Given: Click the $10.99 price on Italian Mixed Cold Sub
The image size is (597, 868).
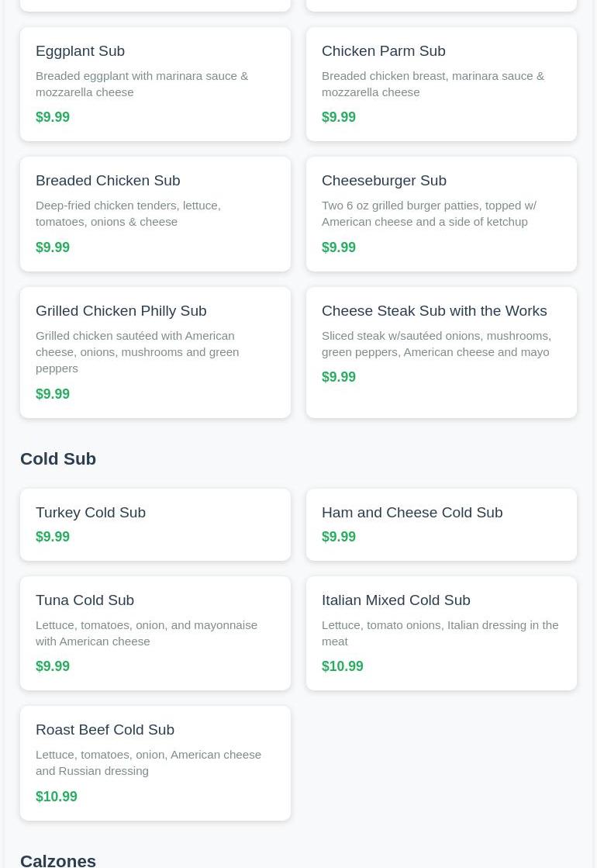Looking at the screenshot, I should tap(342, 666).
